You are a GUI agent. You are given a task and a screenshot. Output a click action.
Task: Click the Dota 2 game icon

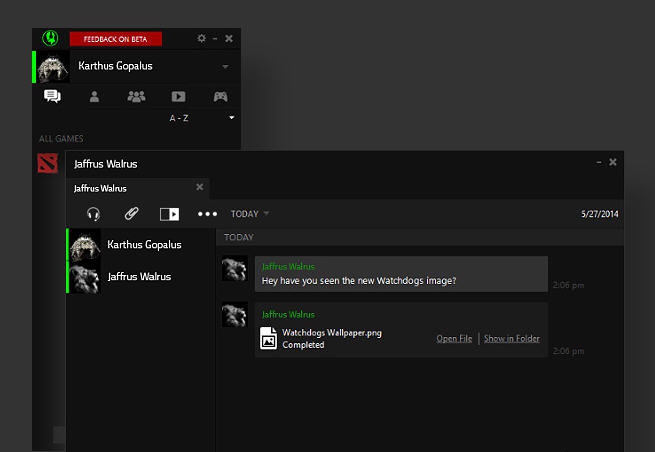[48, 163]
